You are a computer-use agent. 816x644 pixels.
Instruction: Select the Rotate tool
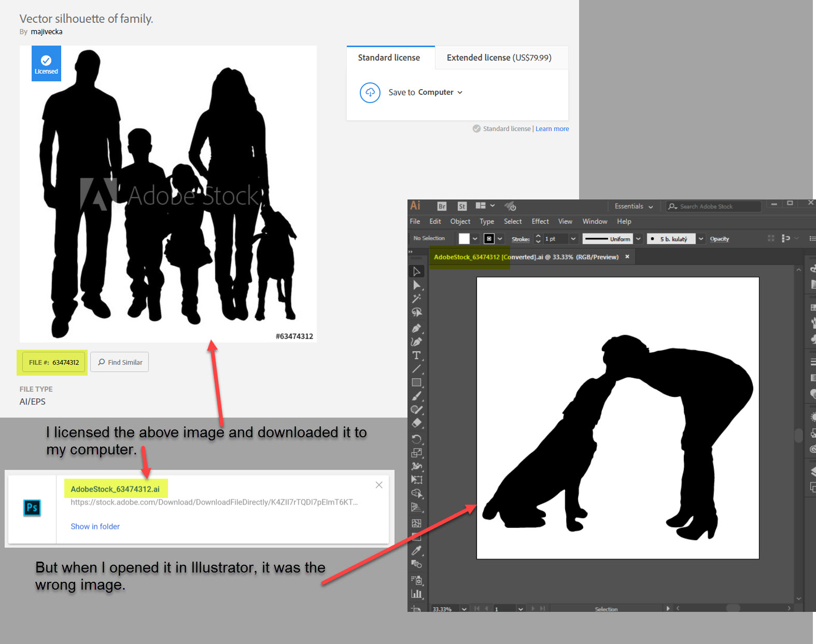coord(416,439)
